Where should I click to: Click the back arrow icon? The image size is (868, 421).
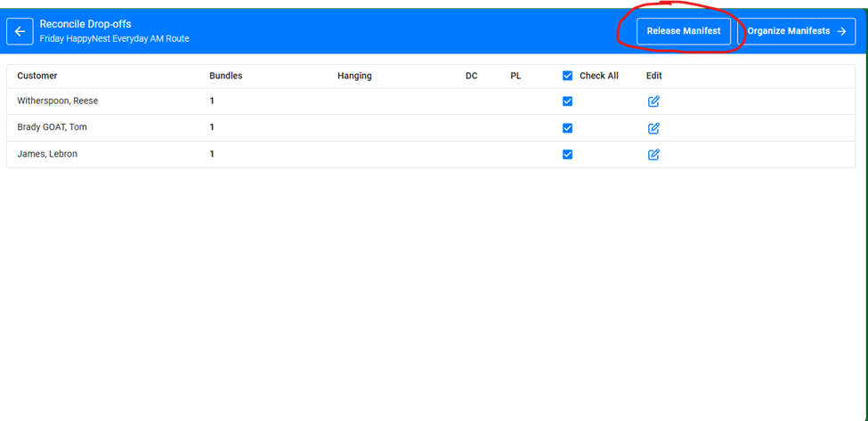pos(20,31)
